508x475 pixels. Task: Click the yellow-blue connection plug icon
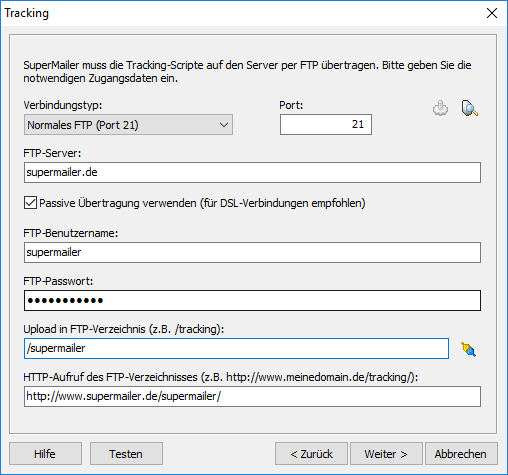coord(468,349)
